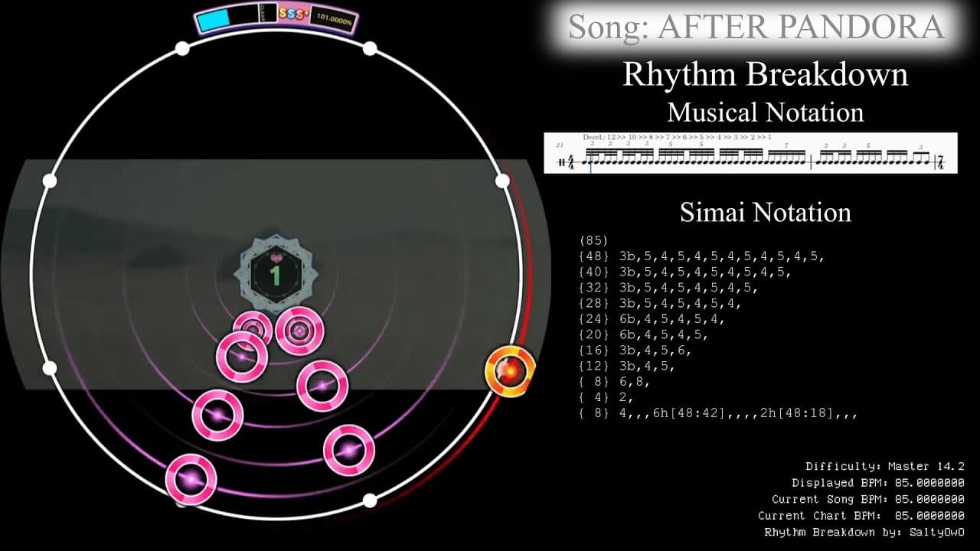Select the simai line '{12} 3b,4,5,'

[x=626, y=367]
